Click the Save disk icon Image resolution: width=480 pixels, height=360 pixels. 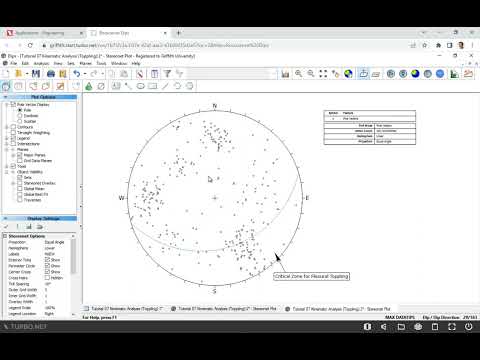coord(36,74)
